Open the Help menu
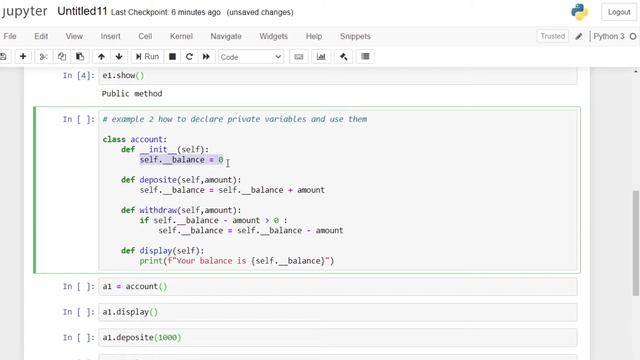640x360 pixels. 314,36
